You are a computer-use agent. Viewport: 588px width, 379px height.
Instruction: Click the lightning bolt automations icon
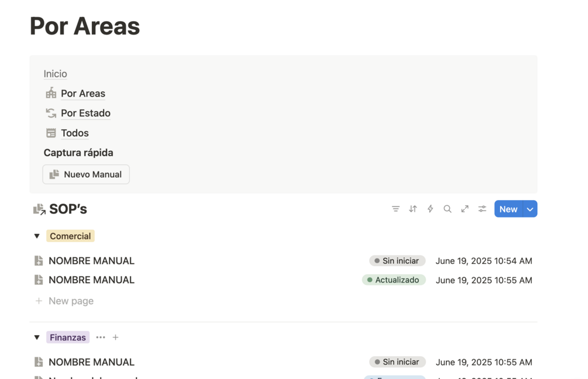click(430, 209)
